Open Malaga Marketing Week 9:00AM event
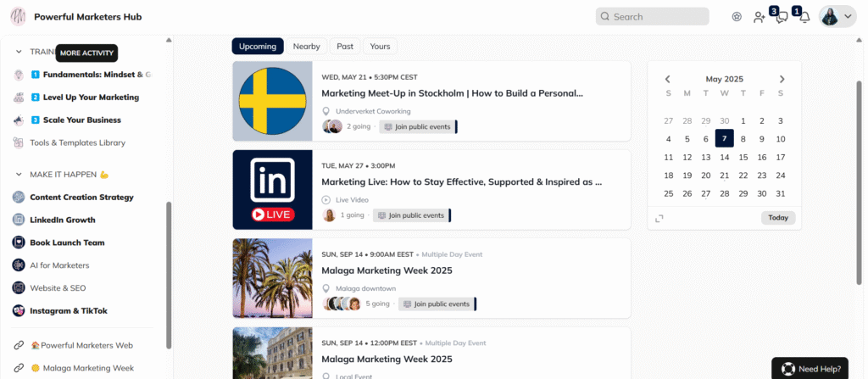 387,270
